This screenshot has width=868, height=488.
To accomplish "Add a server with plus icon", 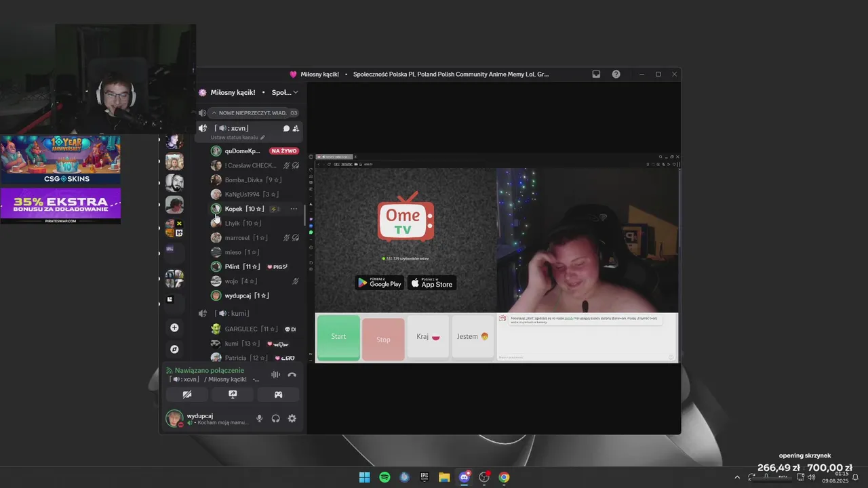I will click(174, 328).
